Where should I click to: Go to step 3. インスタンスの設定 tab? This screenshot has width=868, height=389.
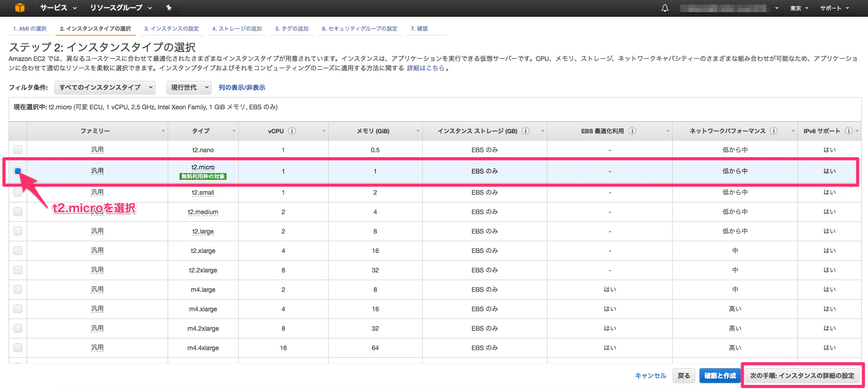tap(171, 28)
